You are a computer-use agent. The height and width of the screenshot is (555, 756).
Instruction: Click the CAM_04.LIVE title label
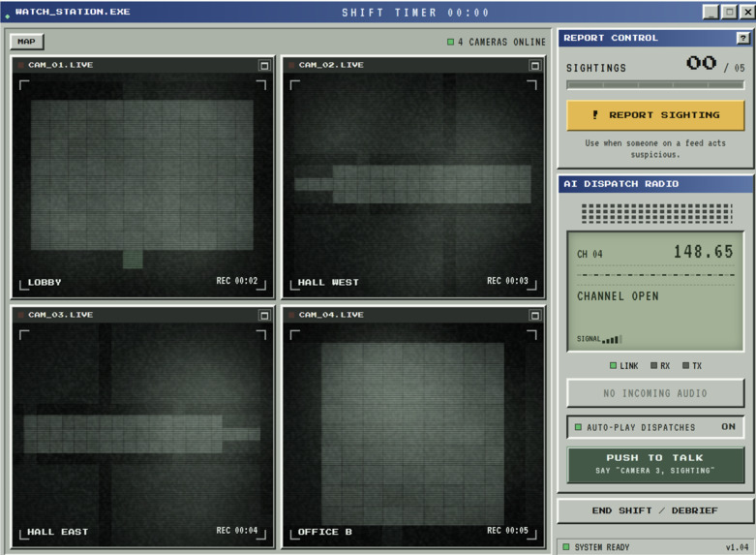point(331,315)
